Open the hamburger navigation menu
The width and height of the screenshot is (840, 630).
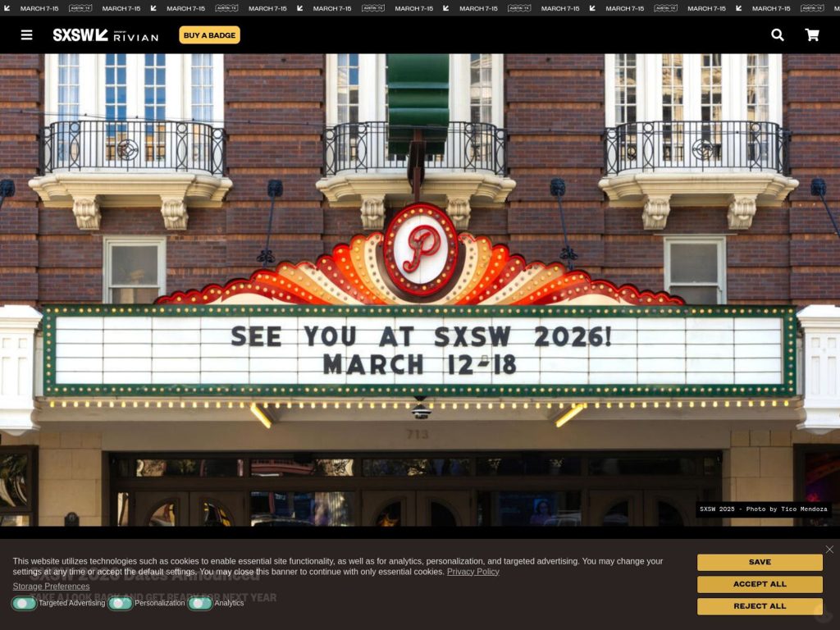coord(27,34)
